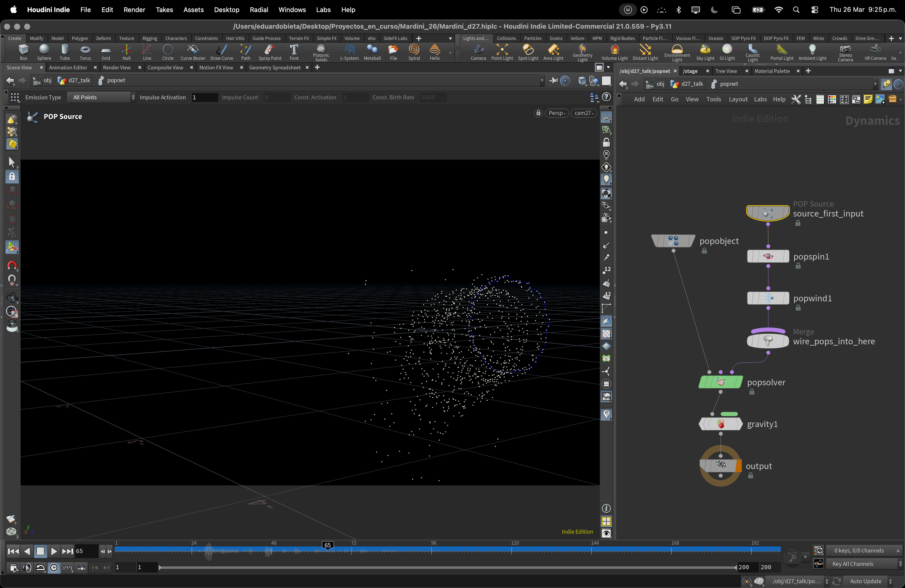Click the frame 65 timeline marker
Image resolution: width=905 pixels, height=588 pixels.
(327, 545)
